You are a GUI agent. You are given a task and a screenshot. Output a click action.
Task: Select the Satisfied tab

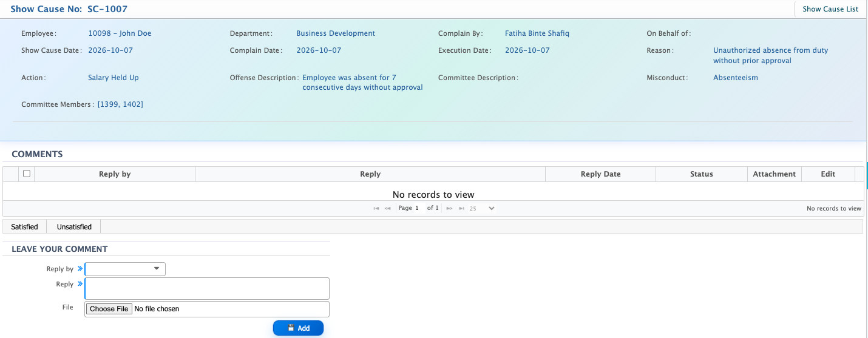tap(24, 227)
